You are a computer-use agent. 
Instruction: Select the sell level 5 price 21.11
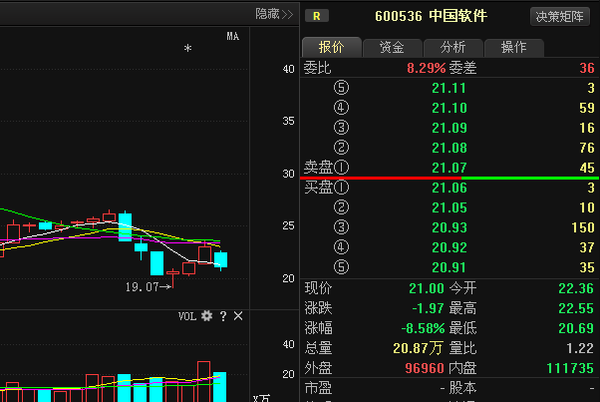pos(449,88)
